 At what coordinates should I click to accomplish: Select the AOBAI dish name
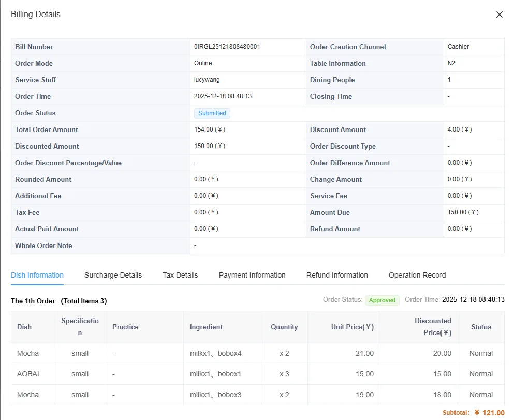pyautogui.click(x=28, y=374)
